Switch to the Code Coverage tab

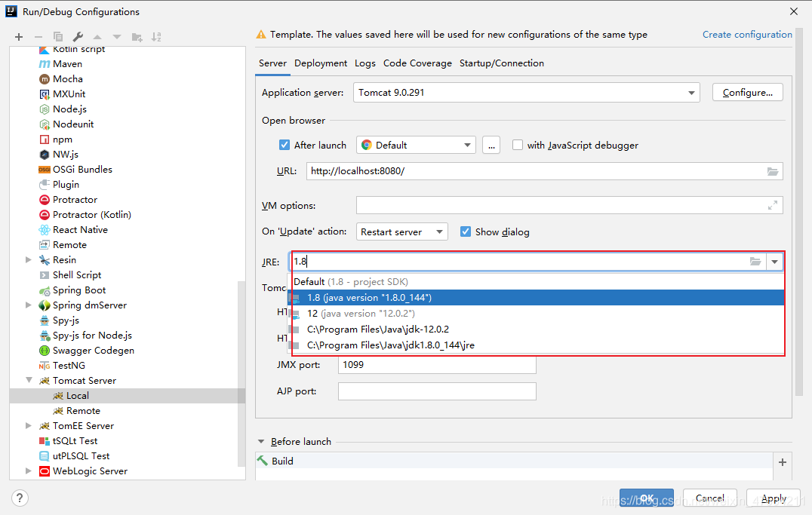tap(417, 63)
